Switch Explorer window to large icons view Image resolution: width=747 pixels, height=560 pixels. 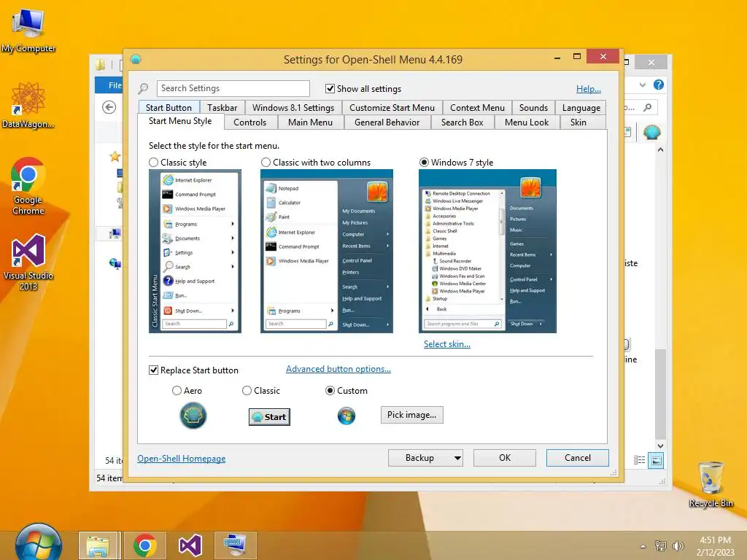656,460
